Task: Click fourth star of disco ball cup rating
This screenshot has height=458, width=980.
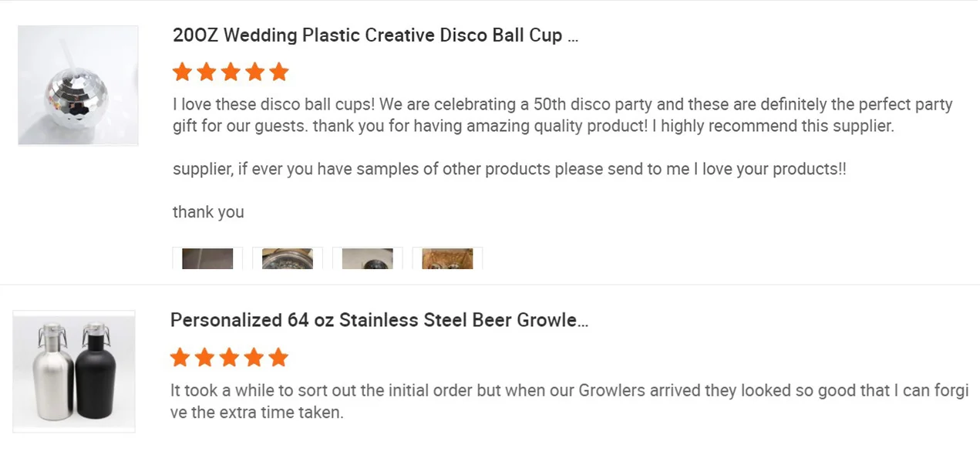Action: click(x=255, y=72)
